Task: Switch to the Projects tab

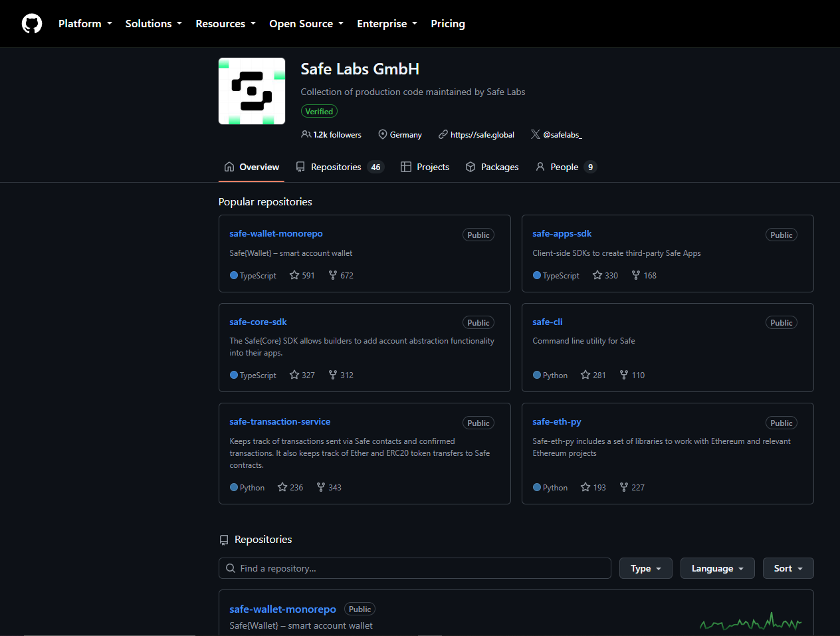Action: pyautogui.click(x=425, y=167)
